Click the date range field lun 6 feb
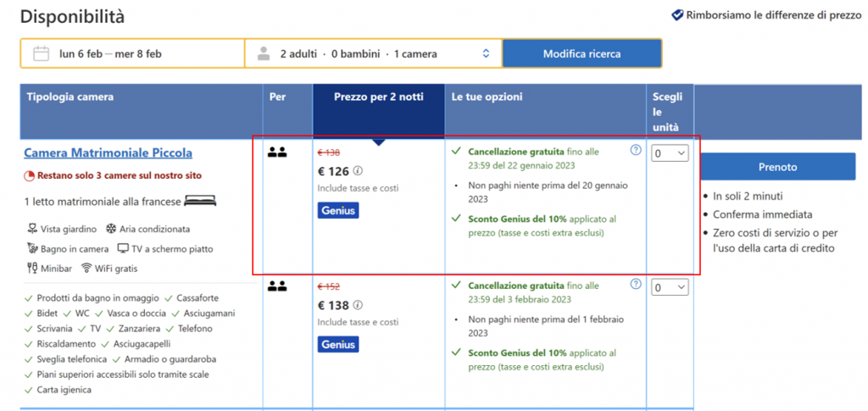 110,53
